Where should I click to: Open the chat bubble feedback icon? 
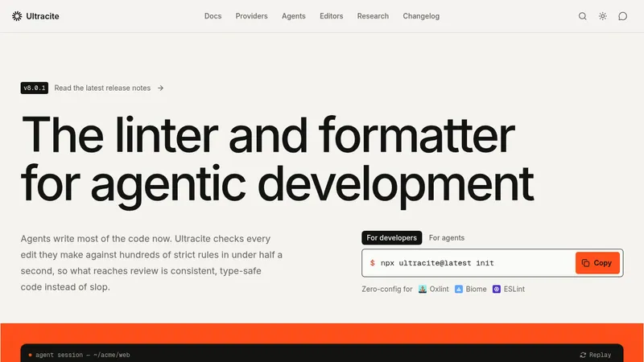[x=622, y=16]
